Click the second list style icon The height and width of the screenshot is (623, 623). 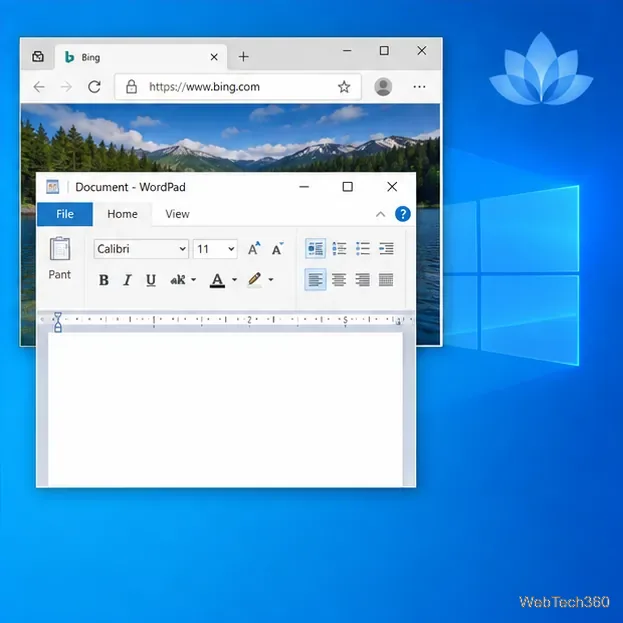point(339,249)
